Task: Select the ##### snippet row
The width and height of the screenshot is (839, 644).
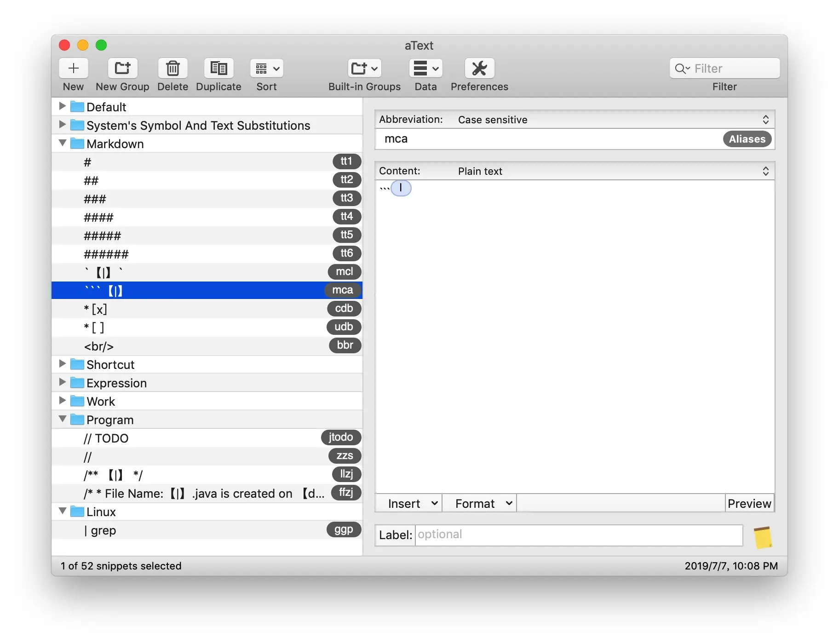Action: coord(207,236)
